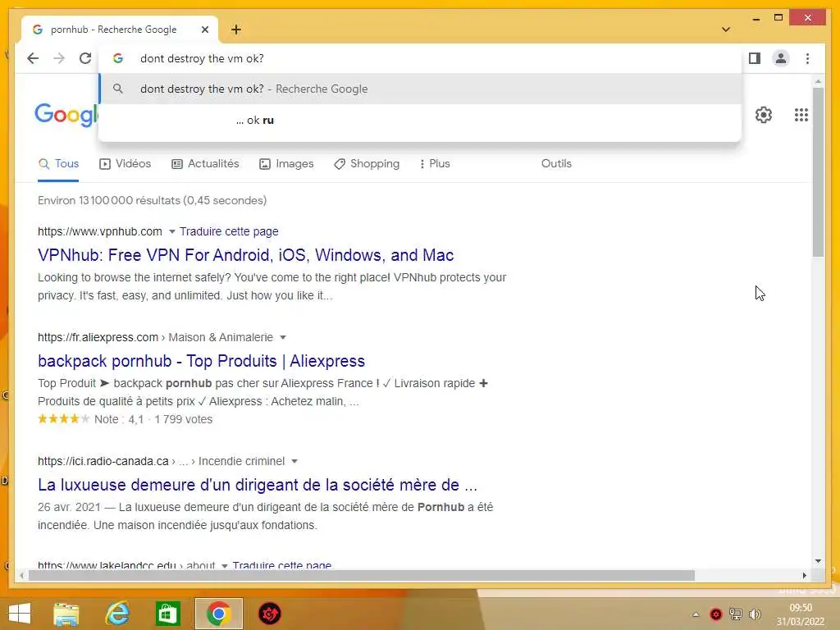Click the horizontal scrollbar thumb
The image size is (840, 630).
point(362,575)
